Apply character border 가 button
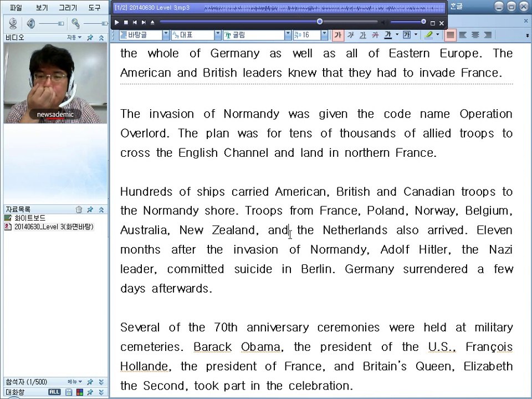The width and height of the screenshot is (532, 399). 406,35
